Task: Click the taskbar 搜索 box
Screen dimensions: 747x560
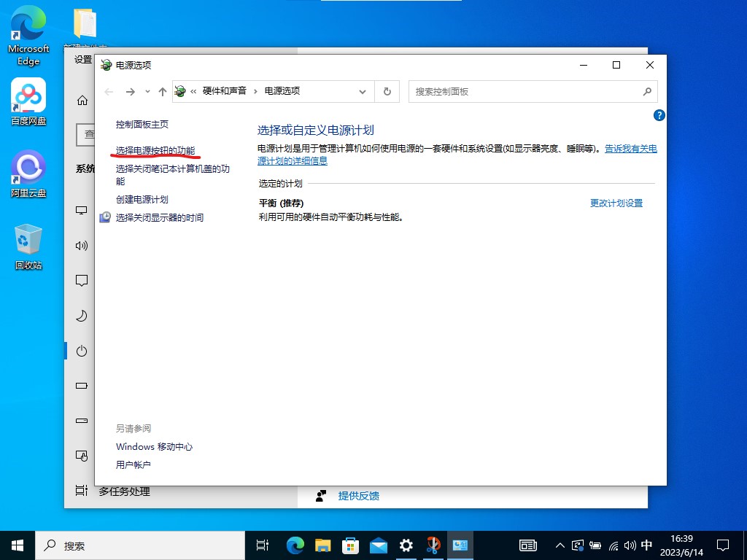Action: pyautogui.click(x=140, y=545)
